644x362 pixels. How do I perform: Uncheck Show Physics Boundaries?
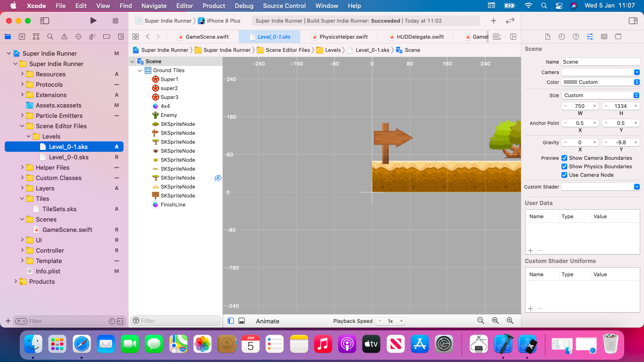(x=564, y=166)
